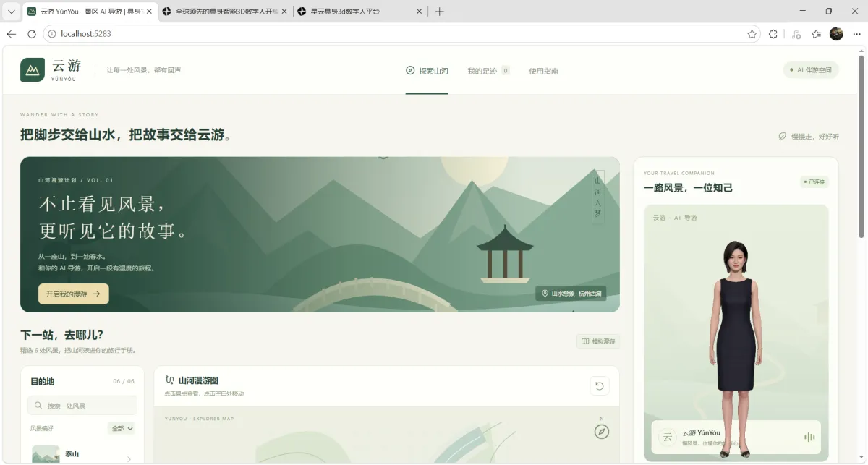This screenshot has width=868, height=465.
Task: Click the 云游 brand name text
Action: [x=67, y=67]
